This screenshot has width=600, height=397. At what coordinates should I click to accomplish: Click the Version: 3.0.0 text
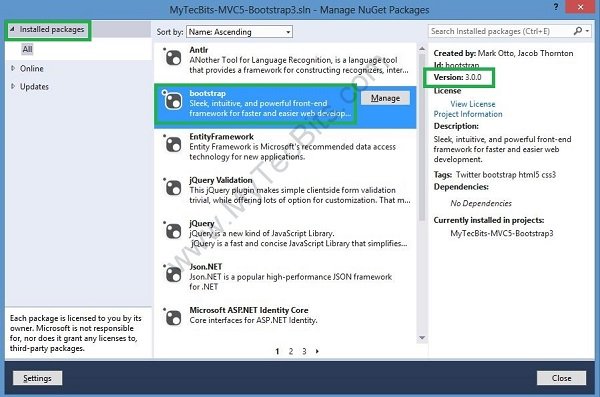458,77
